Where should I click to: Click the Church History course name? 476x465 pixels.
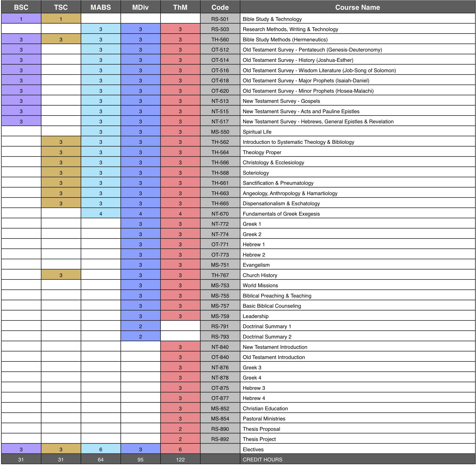(260, 275)
